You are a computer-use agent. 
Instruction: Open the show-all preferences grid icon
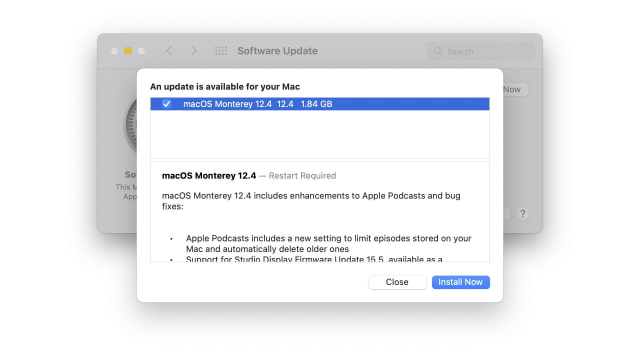(221, 51)
